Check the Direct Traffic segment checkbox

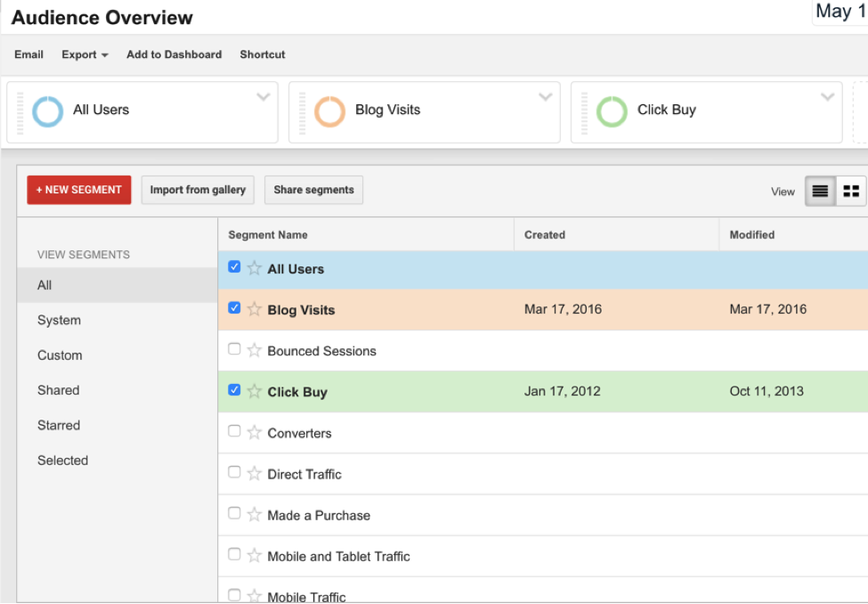(x=234, y=472)
